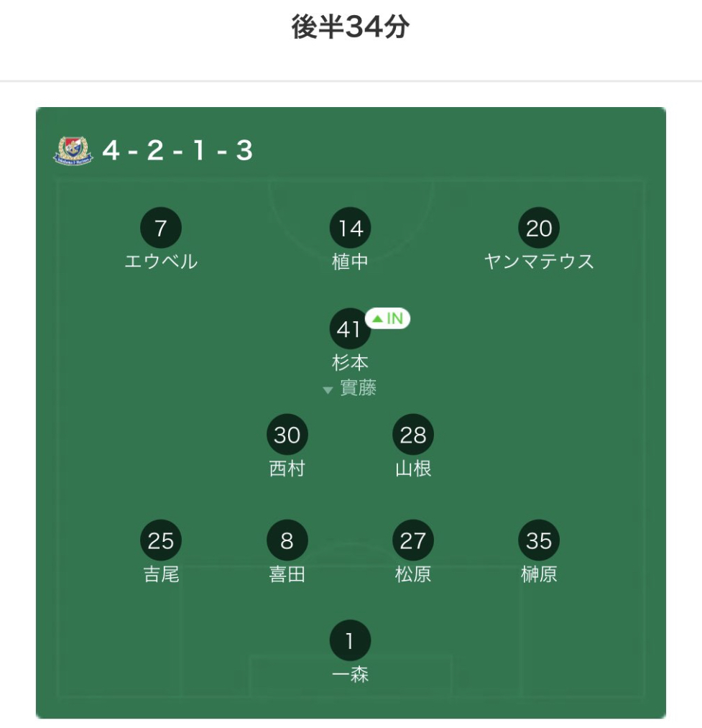Click the green IN substitution tag
Viewport: 702px width, 728px height.
pyautogui.click(x=388, y=318)
